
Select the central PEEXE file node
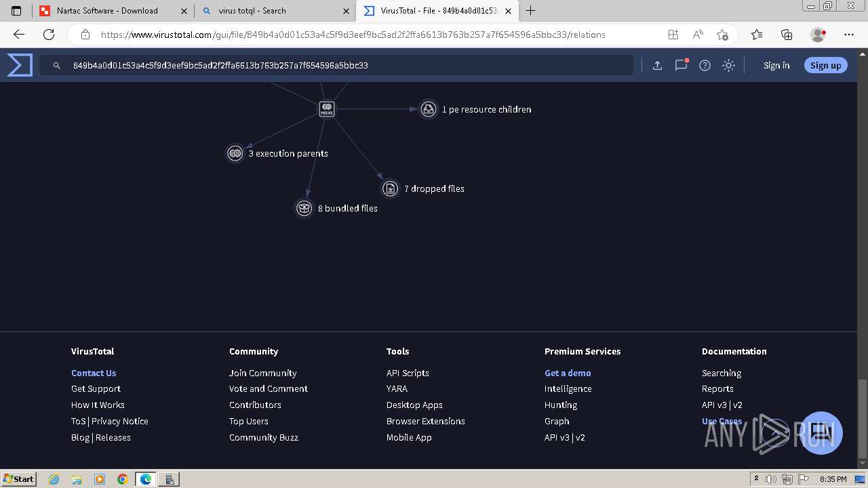point(327,108)
